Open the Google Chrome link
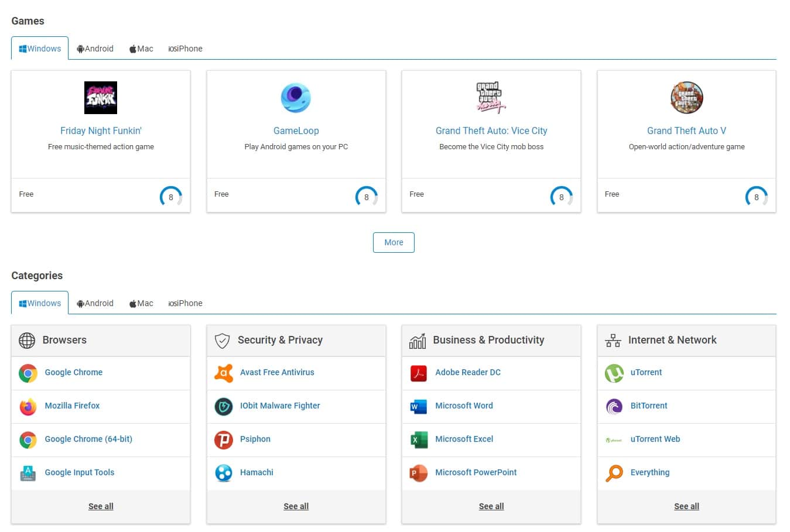790x532 pixels. 74,372
